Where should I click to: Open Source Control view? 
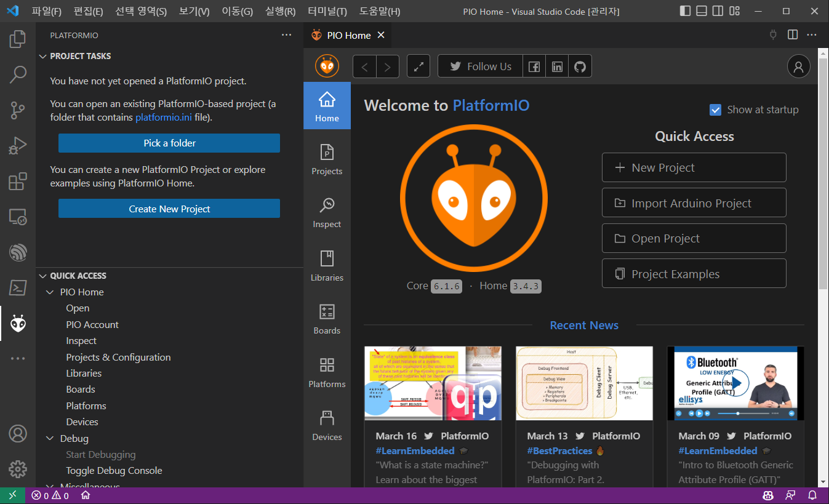pyautogui.click(x=18, y=111)
